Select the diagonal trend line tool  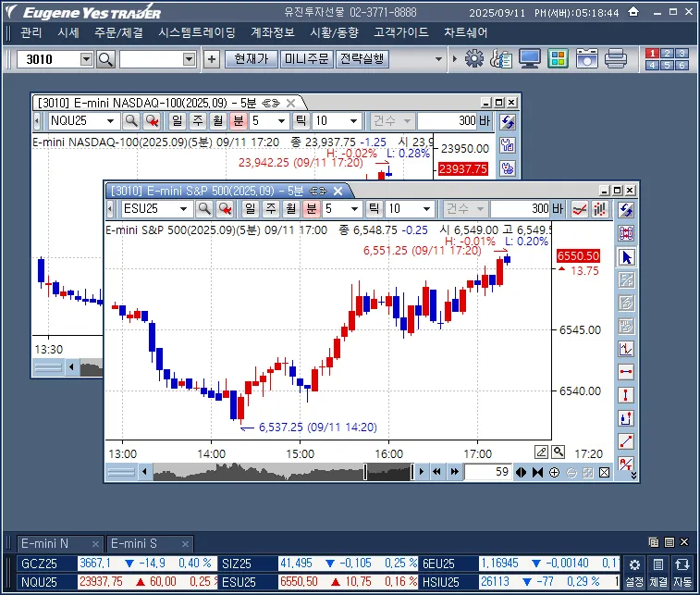click(626, 441)
